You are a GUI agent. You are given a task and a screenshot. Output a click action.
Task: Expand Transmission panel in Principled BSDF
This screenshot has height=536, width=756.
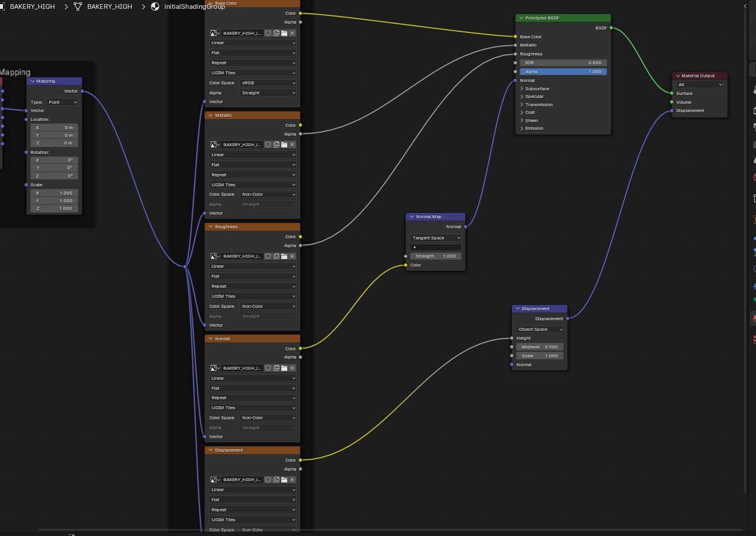522,104
